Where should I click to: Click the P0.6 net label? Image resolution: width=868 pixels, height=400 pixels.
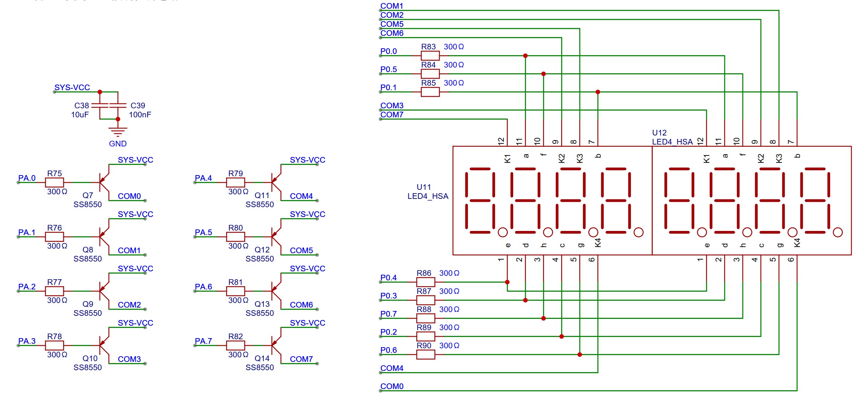(x=389, y=350)
